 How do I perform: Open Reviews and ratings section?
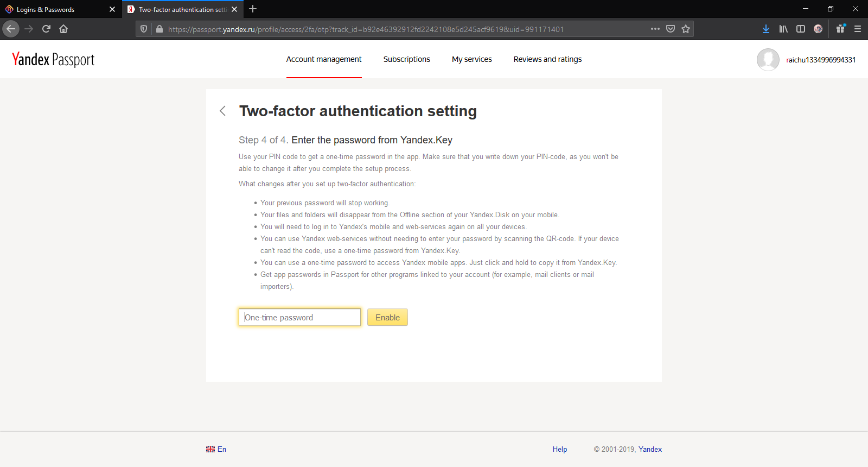tap(547, 59)
